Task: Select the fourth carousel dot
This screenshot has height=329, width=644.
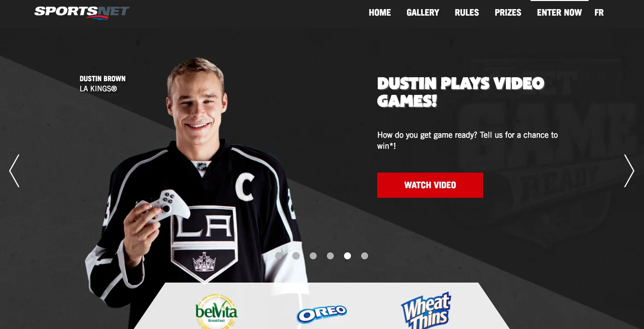Action: tap(330, 256)
